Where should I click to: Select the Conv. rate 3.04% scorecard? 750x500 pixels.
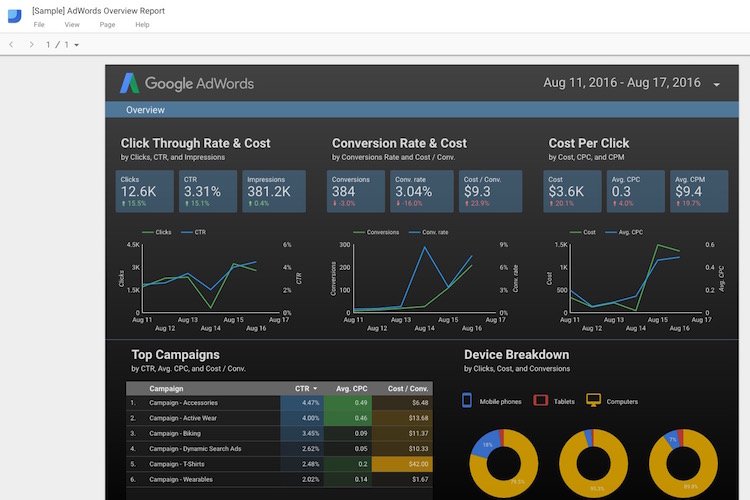422,191
